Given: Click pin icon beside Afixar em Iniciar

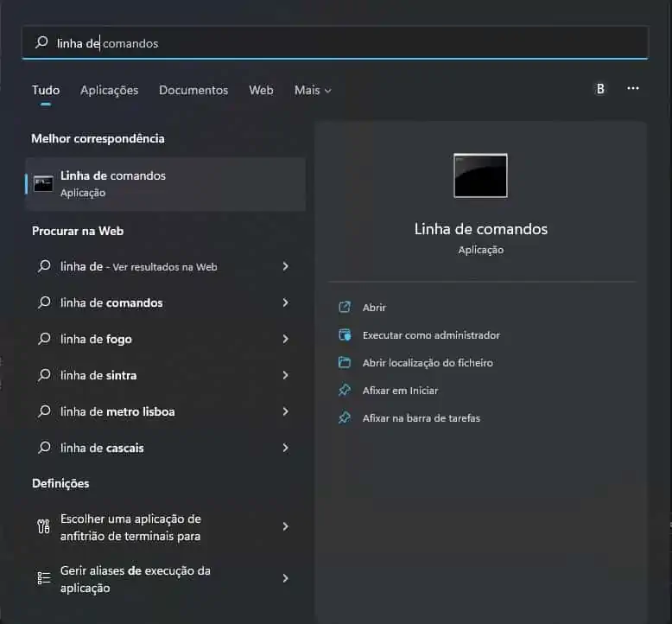Looking at the screenshot, I should point(345,391).
